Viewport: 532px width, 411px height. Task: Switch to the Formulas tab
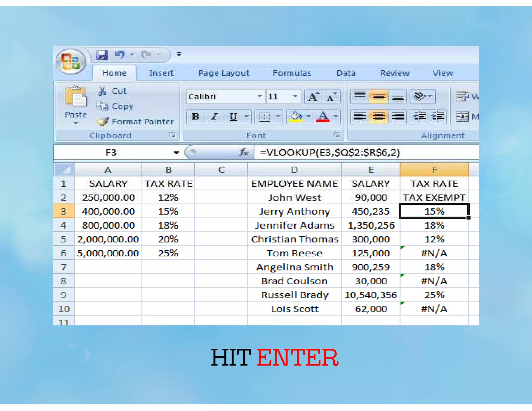pyautogui.click(x=292, y=73)
